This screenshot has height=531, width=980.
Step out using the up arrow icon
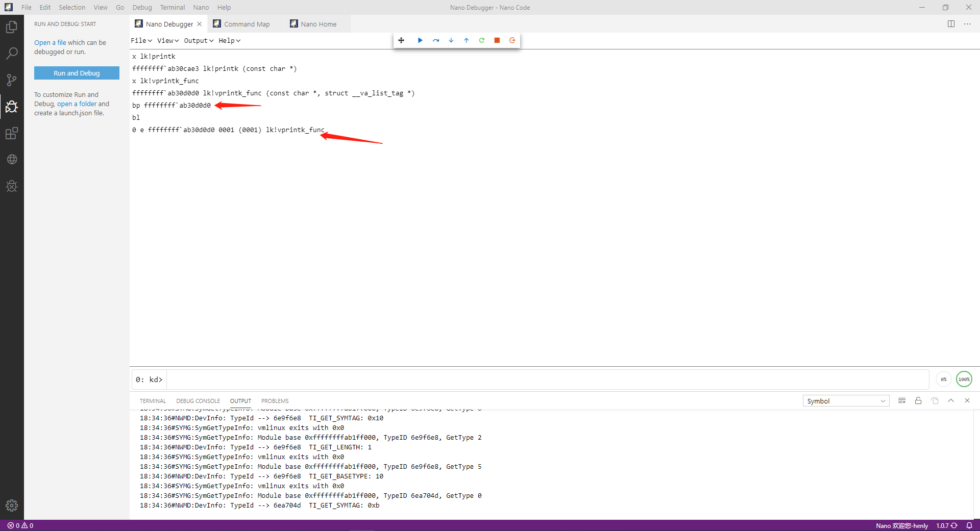pos(466,40)
